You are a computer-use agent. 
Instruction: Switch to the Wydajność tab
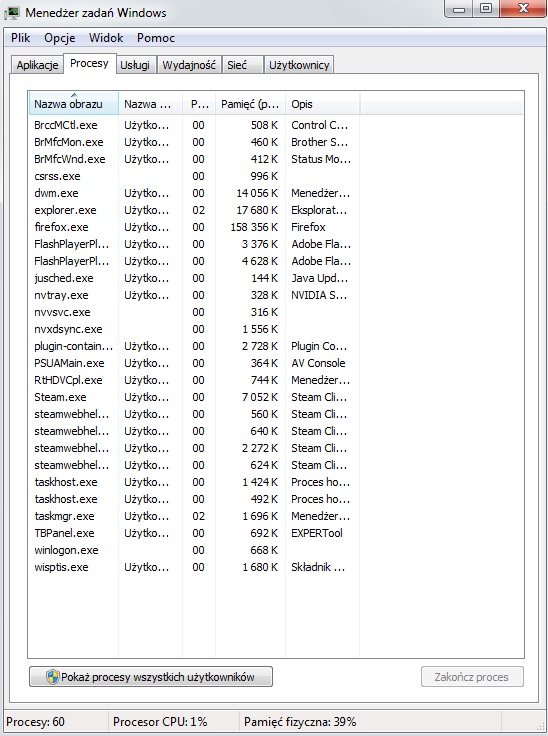coord(189,65)
